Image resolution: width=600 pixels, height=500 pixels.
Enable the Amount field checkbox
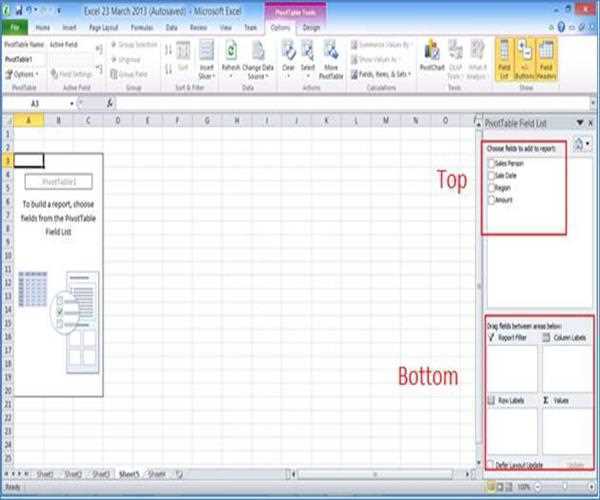[491, 199]
